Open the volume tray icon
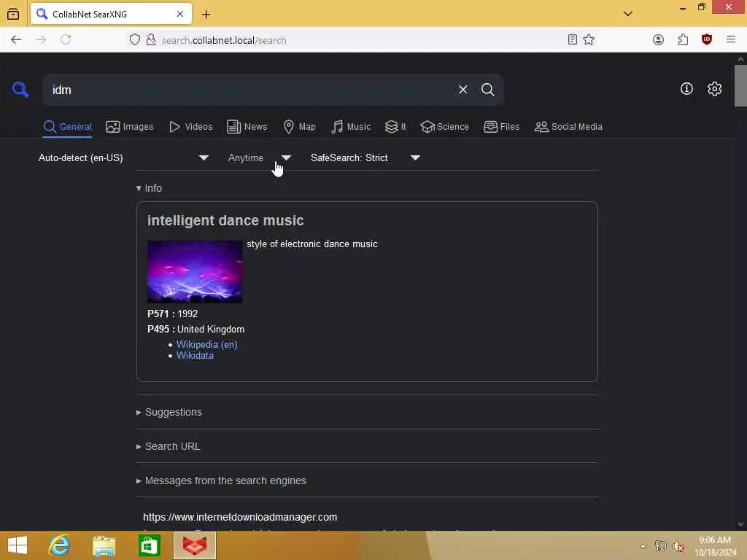This screenshot has height=560, width=747. [x=678, y=546]
